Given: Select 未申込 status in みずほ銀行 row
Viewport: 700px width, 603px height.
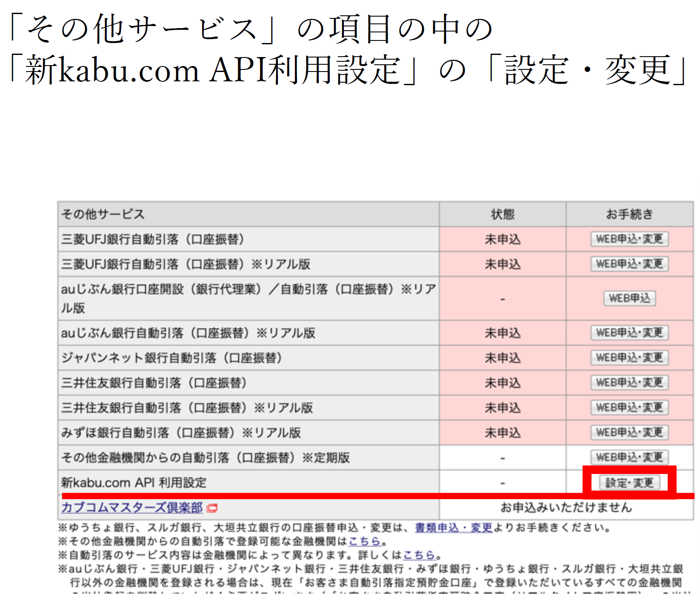Looking at the screenshot, I should point(503,433).
